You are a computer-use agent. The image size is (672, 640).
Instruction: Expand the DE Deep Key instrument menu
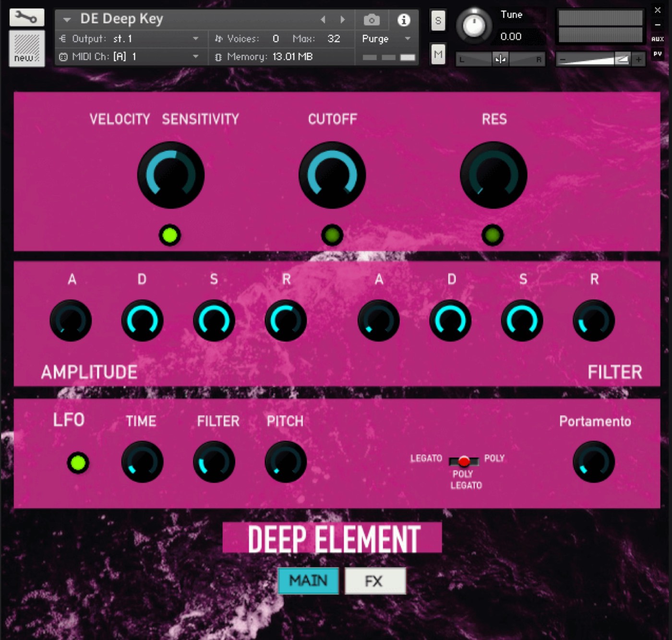click(67, 20)
